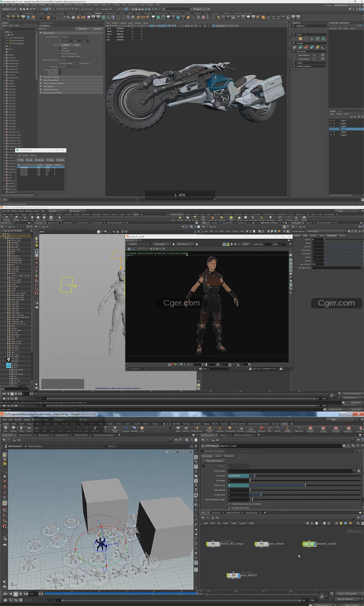Open the Layout menu in network editor
This screenshot has height=606, width=364.
coord(242,523)
